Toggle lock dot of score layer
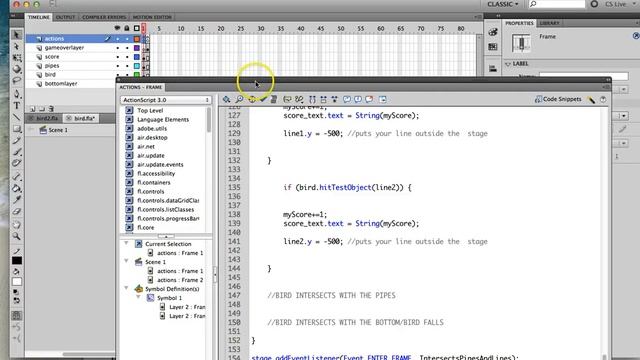This screenshot has height=360, width=640. (127, 57)
